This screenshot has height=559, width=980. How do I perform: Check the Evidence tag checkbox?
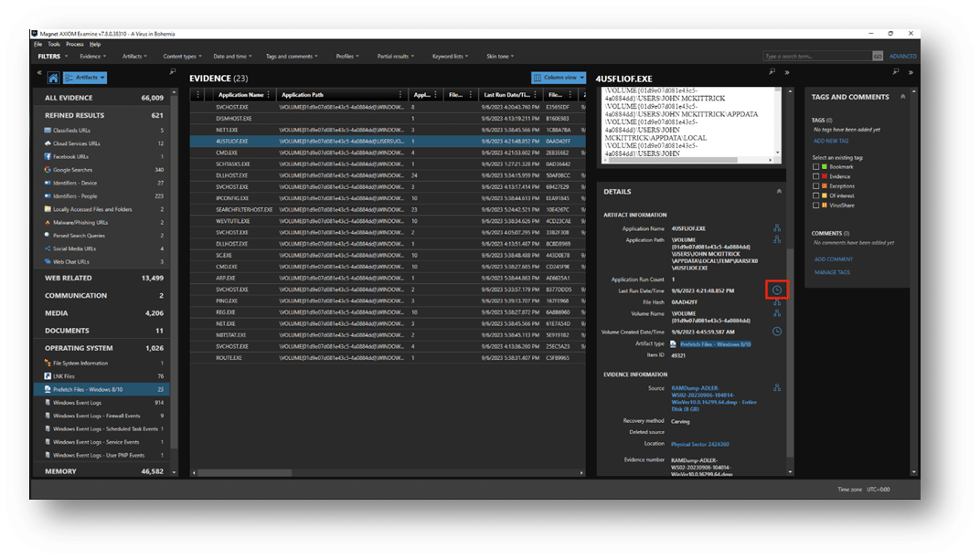[x=815, y=176]
